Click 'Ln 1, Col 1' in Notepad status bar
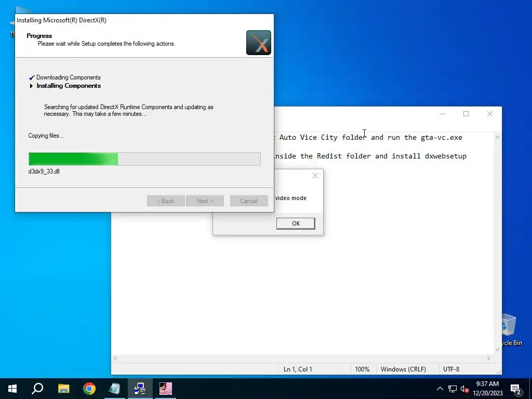This screenshot has width=532, height=399. (298, 369)
